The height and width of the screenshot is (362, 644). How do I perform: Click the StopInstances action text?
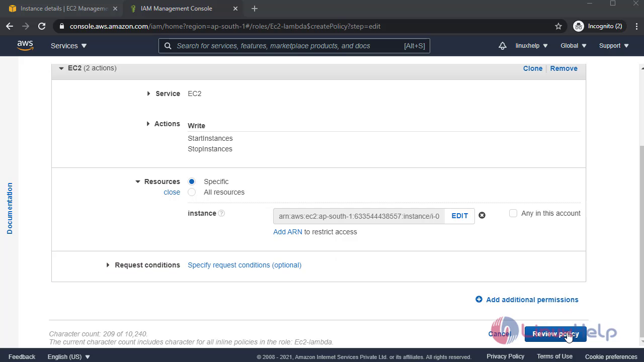210,149
